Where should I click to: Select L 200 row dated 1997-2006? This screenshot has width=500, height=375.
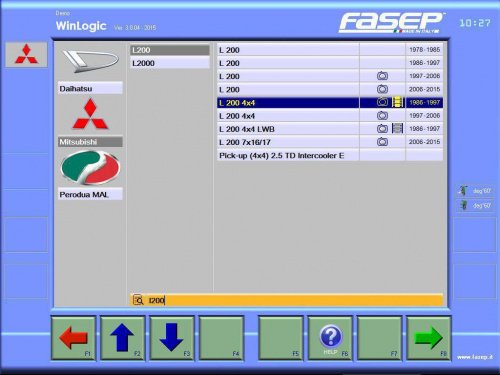330,76
